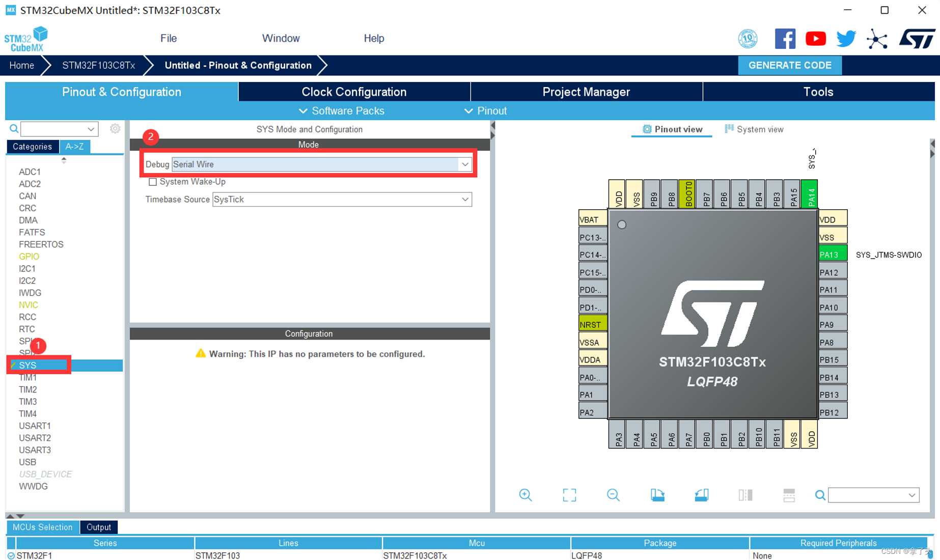Viewport: 940px width, 560px height.
Task: Switch to System view
Action: point(754,129)
